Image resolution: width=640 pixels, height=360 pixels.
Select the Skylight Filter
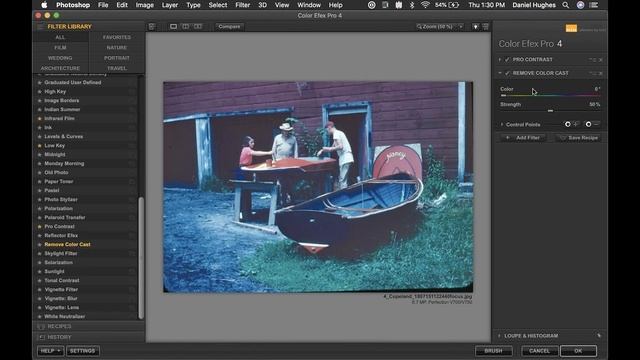(x=61, y=253)
